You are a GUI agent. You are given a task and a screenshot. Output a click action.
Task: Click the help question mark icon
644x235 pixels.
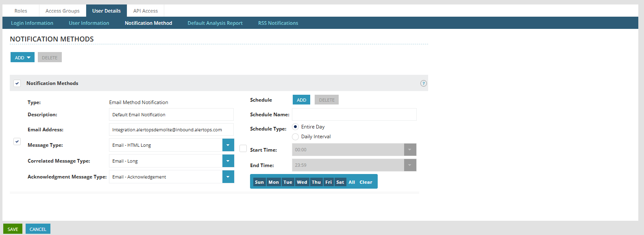coord(423,83)
